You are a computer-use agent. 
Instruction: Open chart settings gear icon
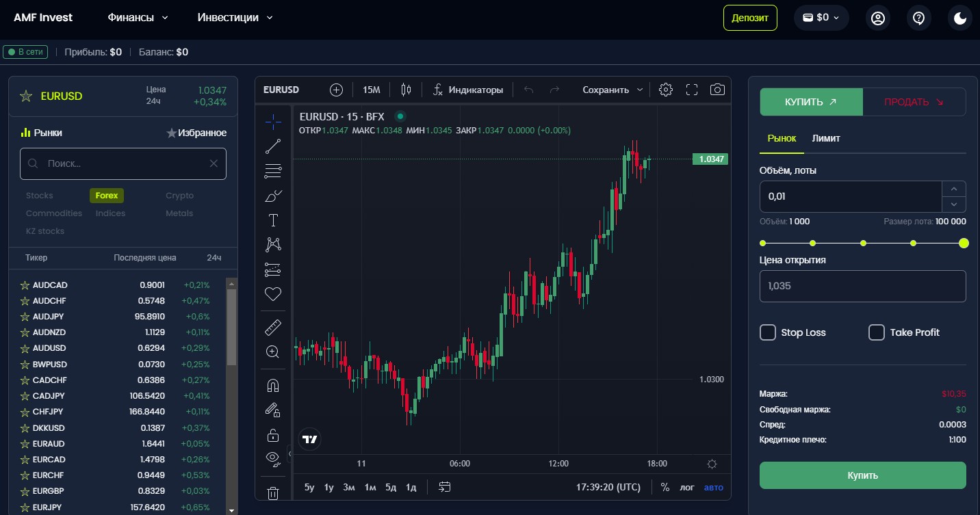coord(666,90)
